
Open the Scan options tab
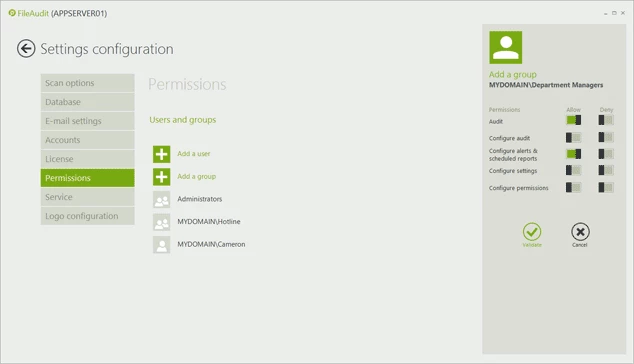[87, 83]
